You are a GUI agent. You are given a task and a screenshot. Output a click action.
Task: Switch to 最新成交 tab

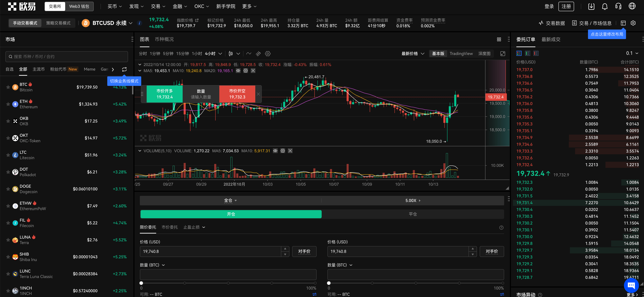(x=551, y=39)
